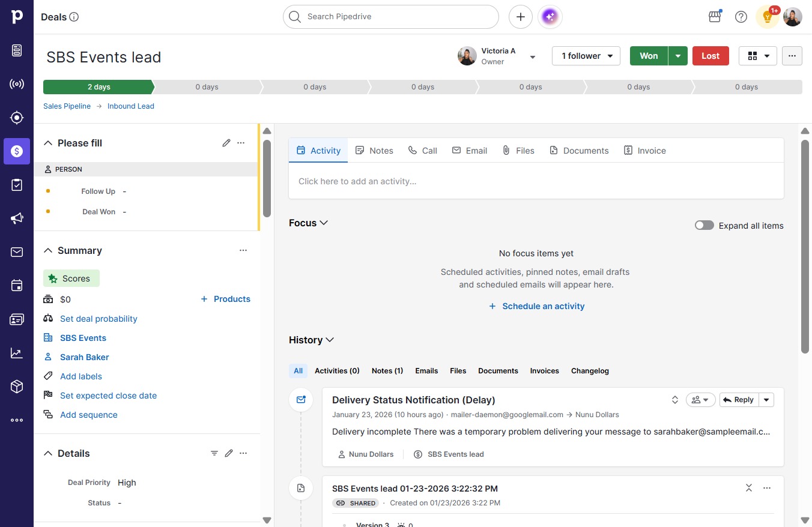Expand the Delivery Status Notification email

click(675, 400)
